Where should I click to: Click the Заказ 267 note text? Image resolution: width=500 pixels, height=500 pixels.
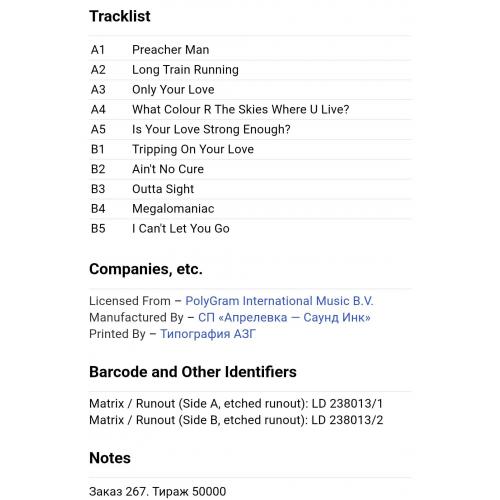pos(157,491)
